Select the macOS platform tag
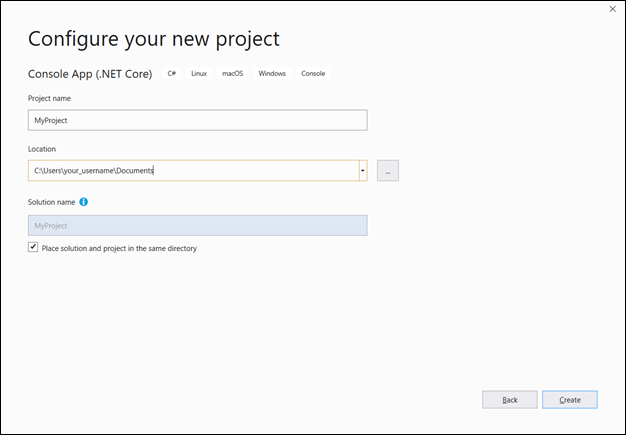Image resolution: width=626 pixels, height=435 pixels. pyautogui.click(x=232, y=74)
